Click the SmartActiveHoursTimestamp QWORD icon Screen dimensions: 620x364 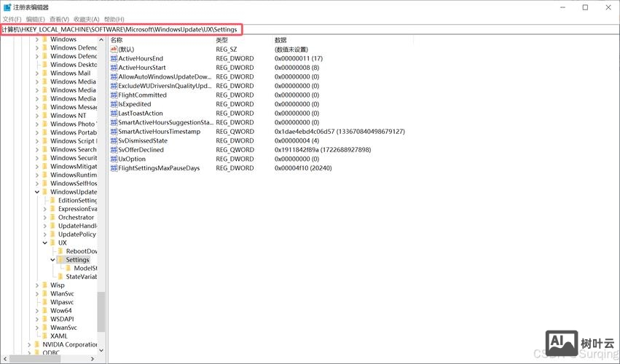114,132
